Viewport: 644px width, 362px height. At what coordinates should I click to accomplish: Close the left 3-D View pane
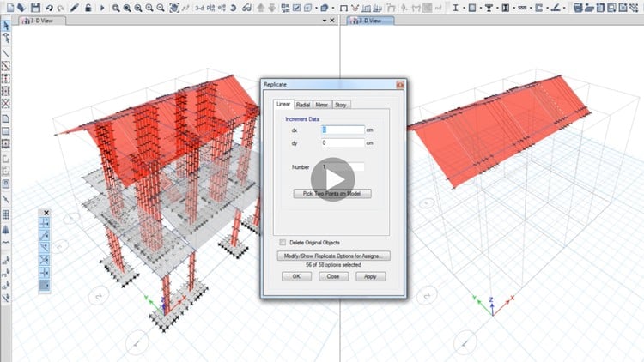pos(331,20)
